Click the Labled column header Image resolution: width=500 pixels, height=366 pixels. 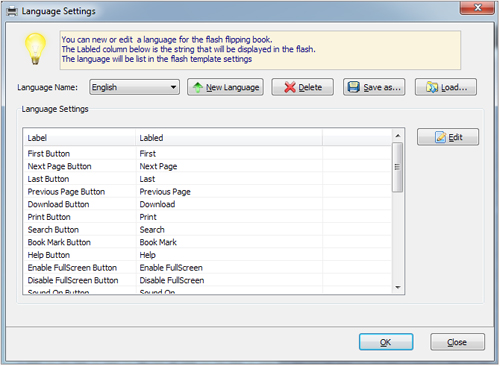(x=229, y=138)
